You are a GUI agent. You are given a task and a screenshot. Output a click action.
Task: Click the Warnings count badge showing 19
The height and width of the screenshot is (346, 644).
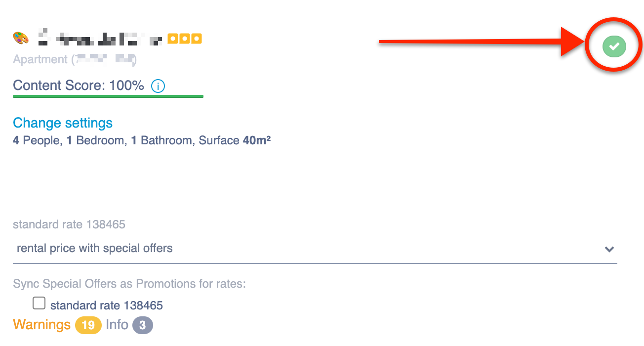pos(88,325)
